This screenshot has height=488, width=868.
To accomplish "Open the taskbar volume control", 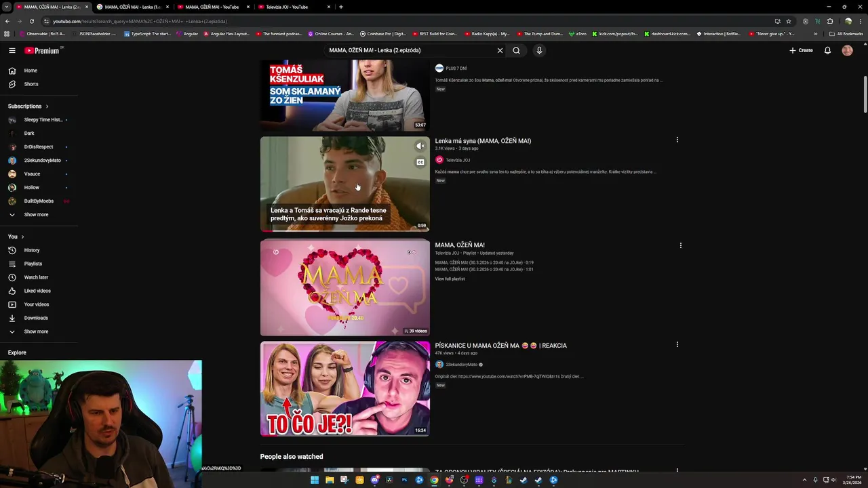I will pos(833,480).
